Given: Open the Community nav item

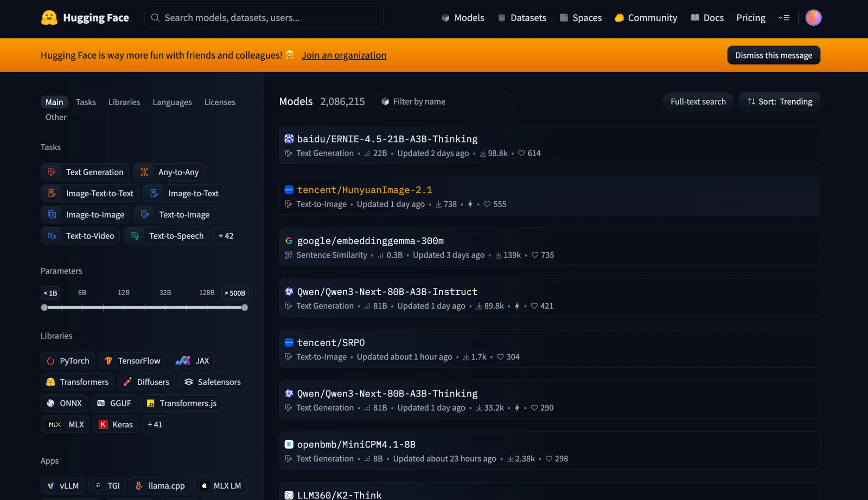Looking at the screenshot, I should pyautogui.click(x=646, y=18).
